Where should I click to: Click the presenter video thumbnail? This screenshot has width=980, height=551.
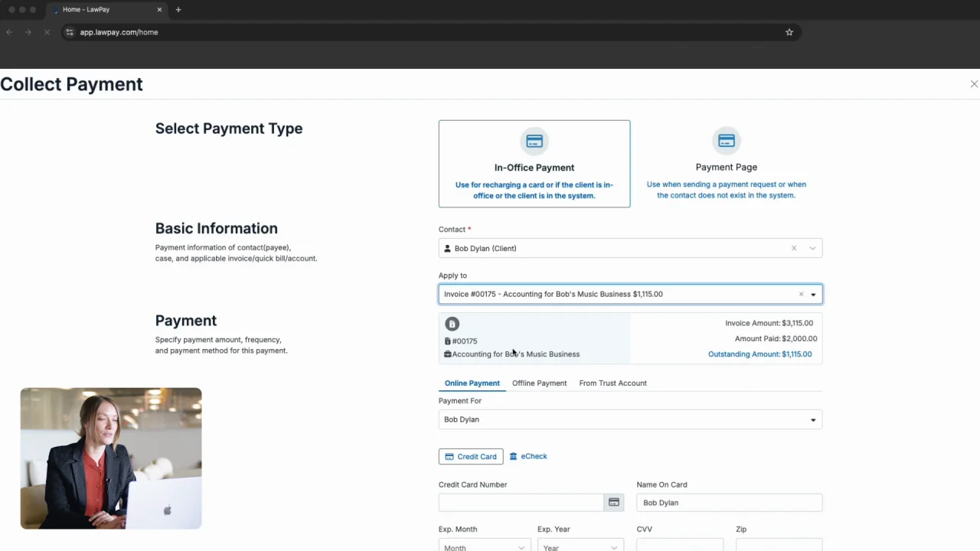coord(111,458)
